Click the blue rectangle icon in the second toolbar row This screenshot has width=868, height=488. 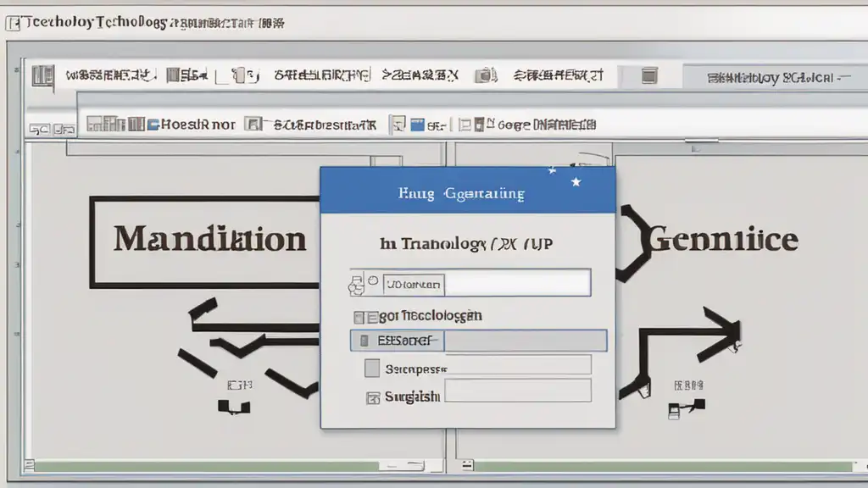(417, 125)
